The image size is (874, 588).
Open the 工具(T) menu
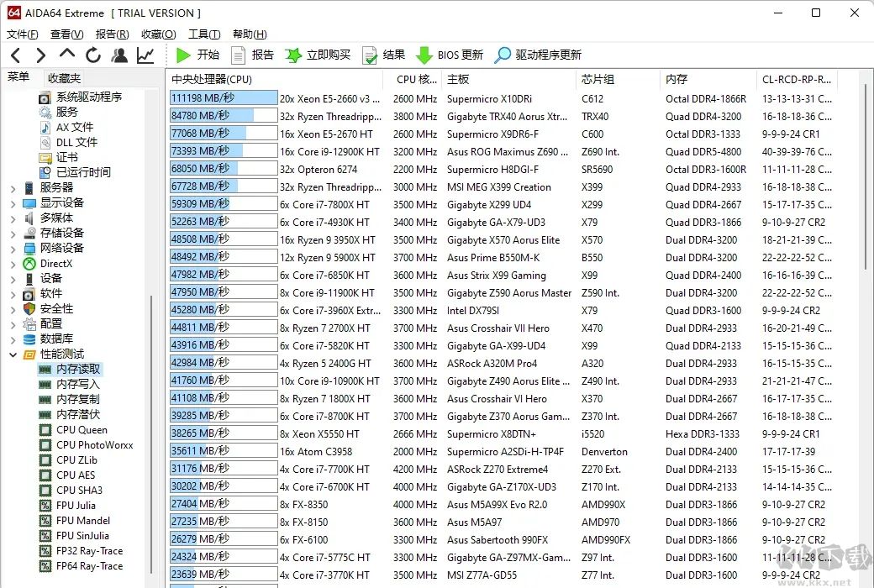point(203,34)
